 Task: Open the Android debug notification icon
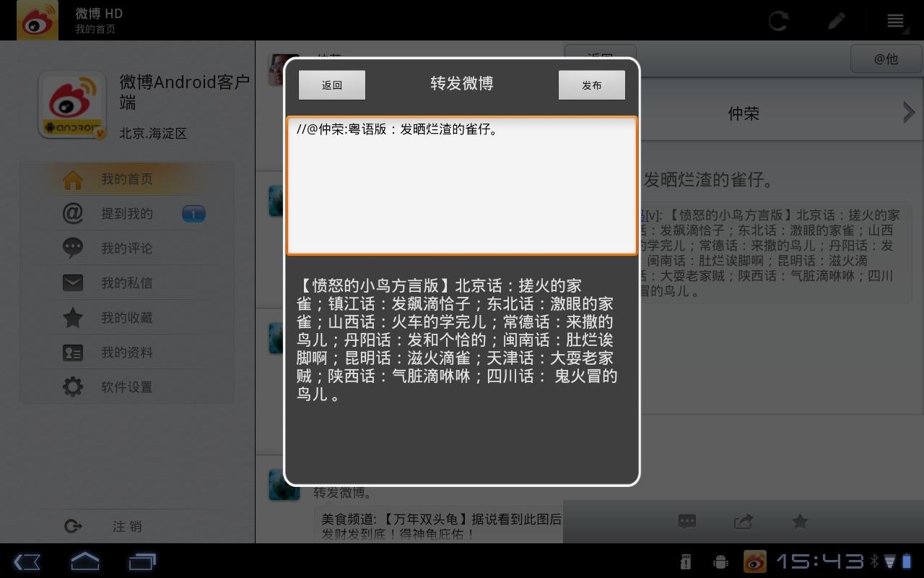720,561
